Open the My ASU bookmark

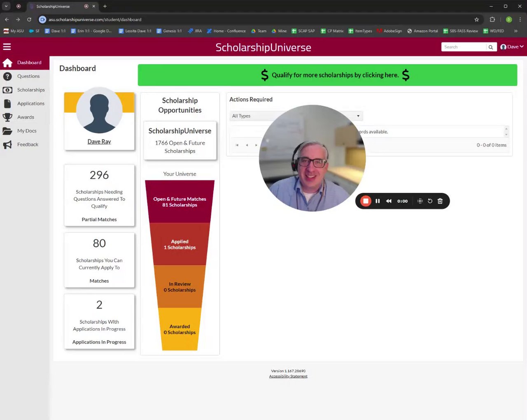[14, 31]
